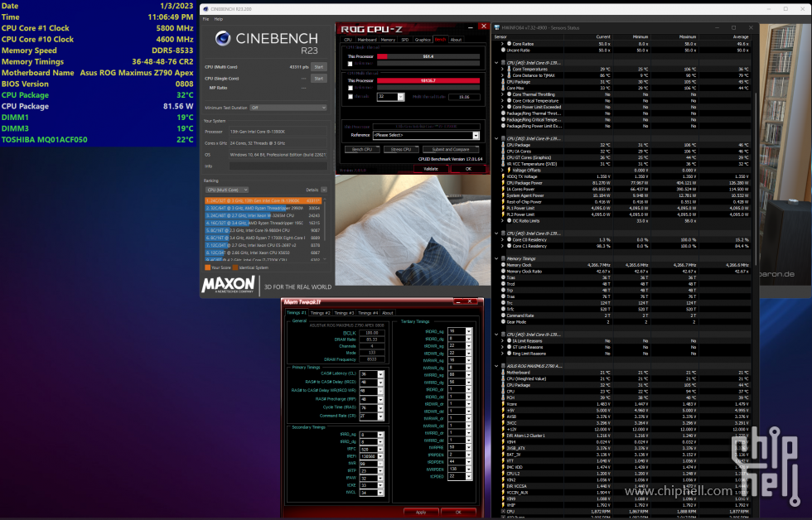Viewport: 812px width, 520px height.
Task: Click the Core Temperatures thermometer icon in HWiNFO
Action: click(x=509, y=69)
